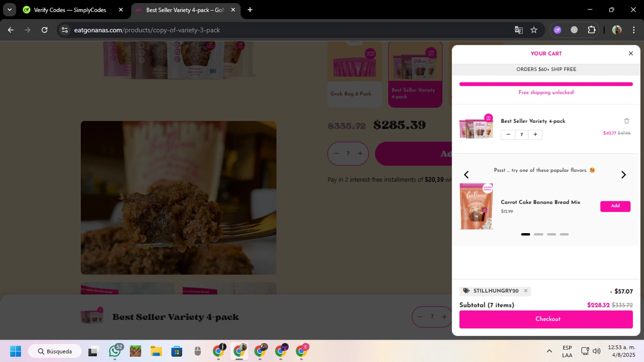Select the third carousel dot indicator

(x=551, y=234)
